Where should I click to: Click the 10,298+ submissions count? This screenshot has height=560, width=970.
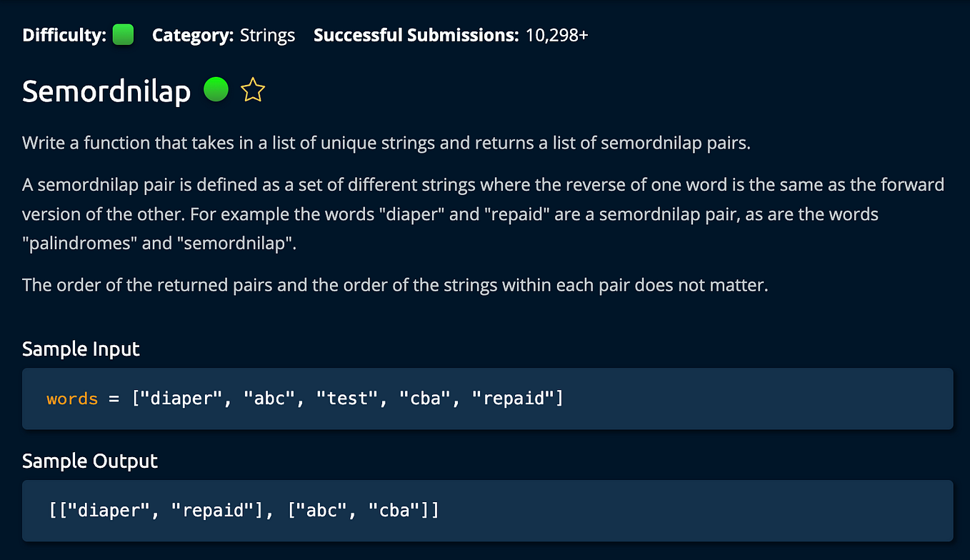coord(557,35)
